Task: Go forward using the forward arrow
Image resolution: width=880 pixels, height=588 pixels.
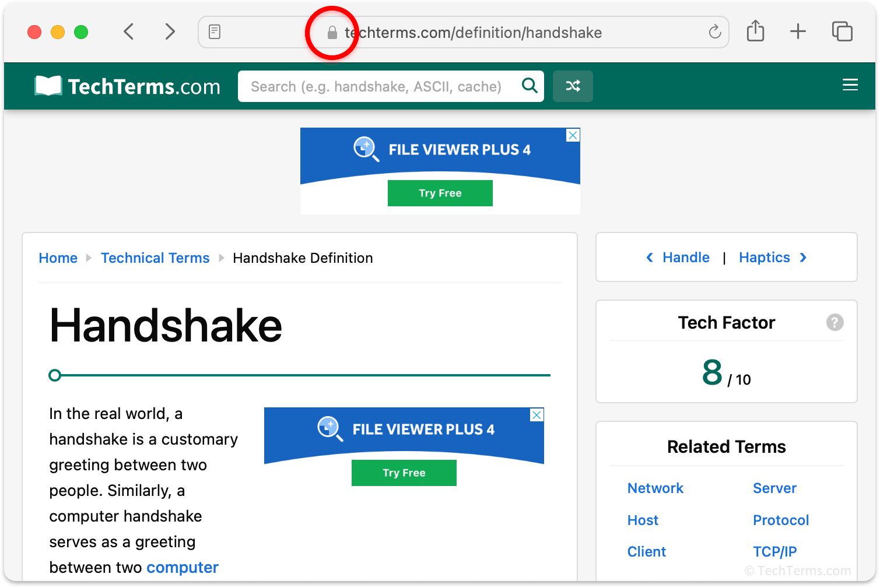Action: coord(170,31)
